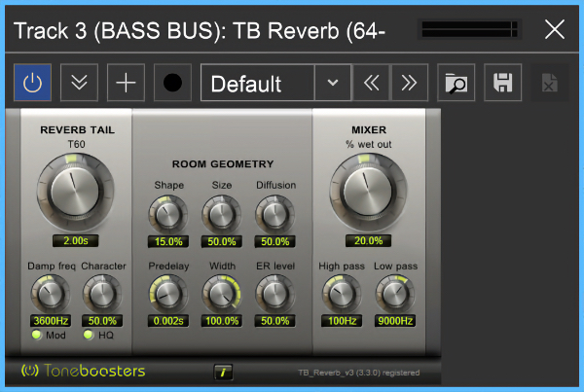584x392 pixels.
Task: Click the delete preset file icon
Action: pos(549,83)
